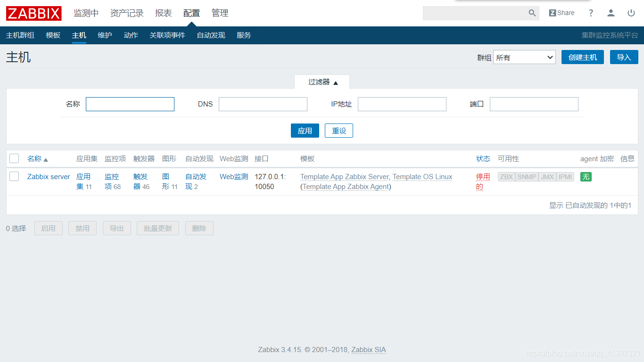Click the 删除 bulk button
The image size is (644, 362).
[199, 228]
